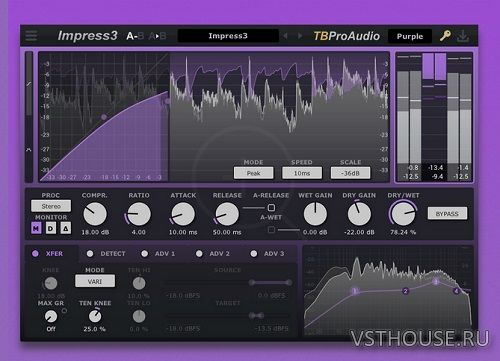The height and width of the screenshot is (361, 500).
Task: Open the MODE Peak dropdown
Action: click(x=254, y=173)
